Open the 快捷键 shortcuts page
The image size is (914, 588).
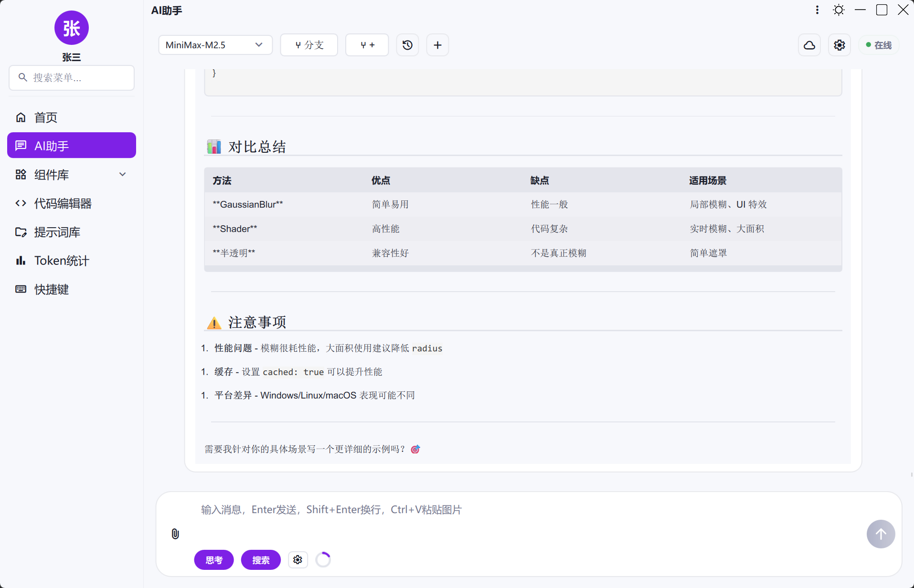pos(72,289)
